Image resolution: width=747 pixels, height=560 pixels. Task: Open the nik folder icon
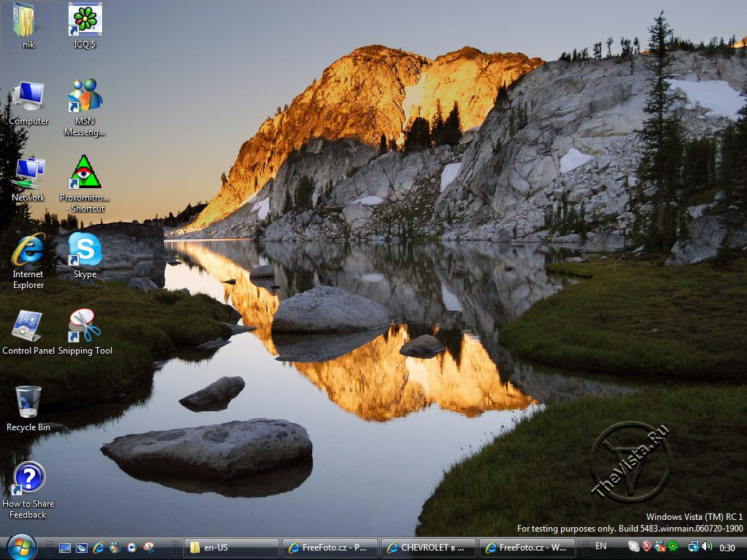point(27,26)
